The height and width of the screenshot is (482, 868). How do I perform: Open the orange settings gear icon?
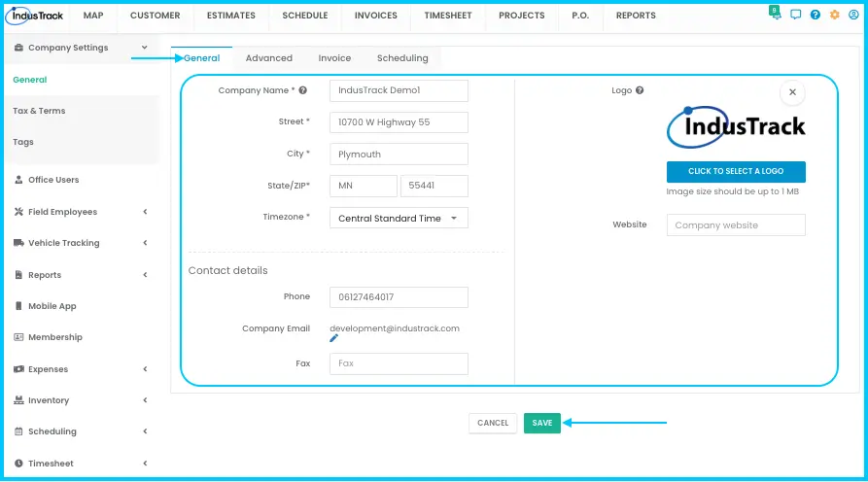(834, 15)
